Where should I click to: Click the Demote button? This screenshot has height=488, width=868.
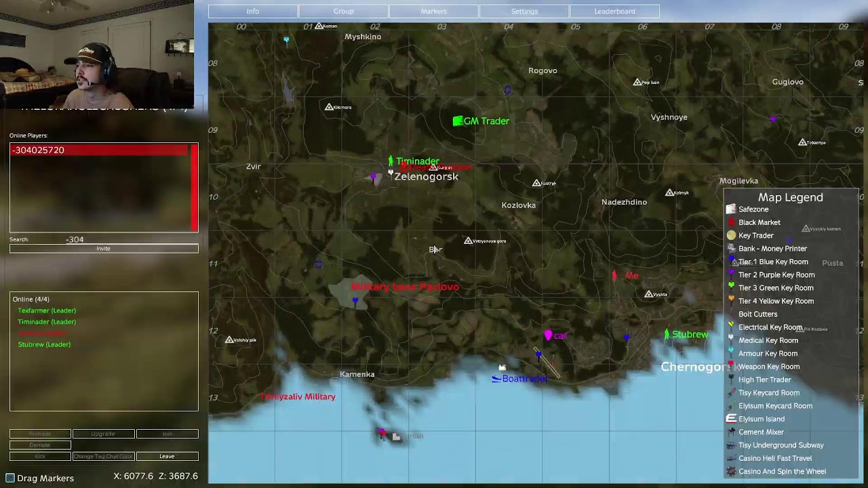click(x=40, y=445)
